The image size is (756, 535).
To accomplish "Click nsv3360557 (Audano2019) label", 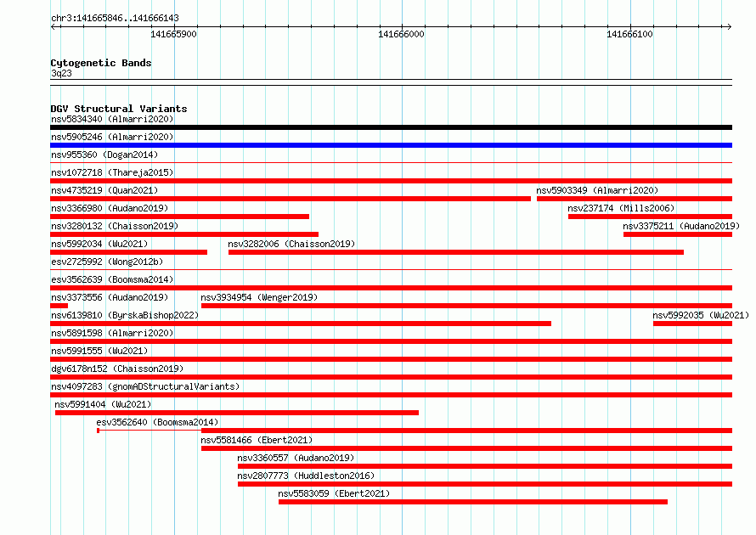I will 296,458.
